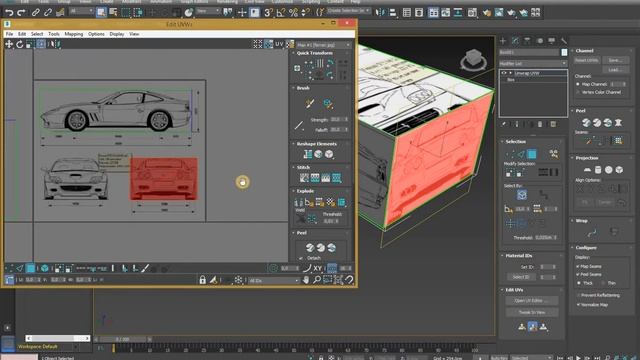Click the Quick Peel icon in UV editor Peel rollout
This screenshot has height=360, width=640.
[310, 247]
